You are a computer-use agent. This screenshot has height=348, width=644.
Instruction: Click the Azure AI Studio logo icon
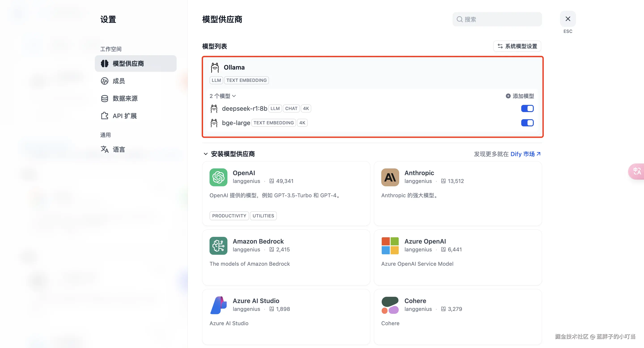click(218, 305)
